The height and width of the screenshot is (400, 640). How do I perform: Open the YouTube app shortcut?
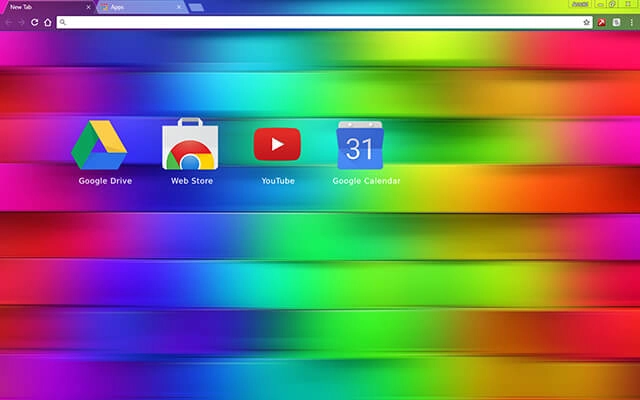click(277, 144)
